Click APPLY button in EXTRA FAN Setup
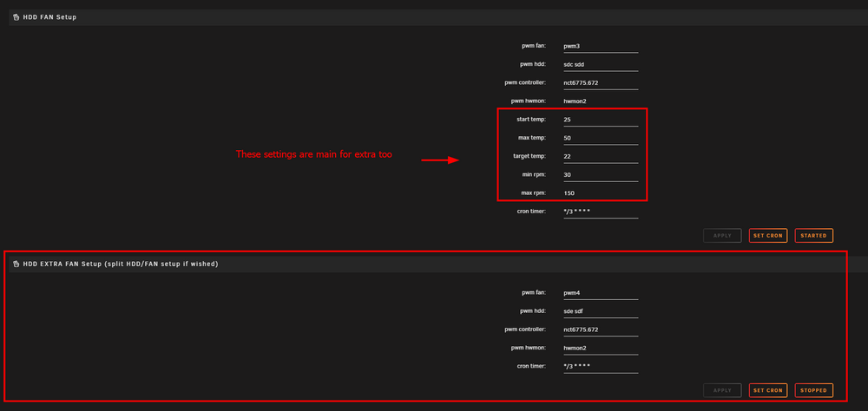Viewport: 868px width, 411px height. [x=722, y=390]
